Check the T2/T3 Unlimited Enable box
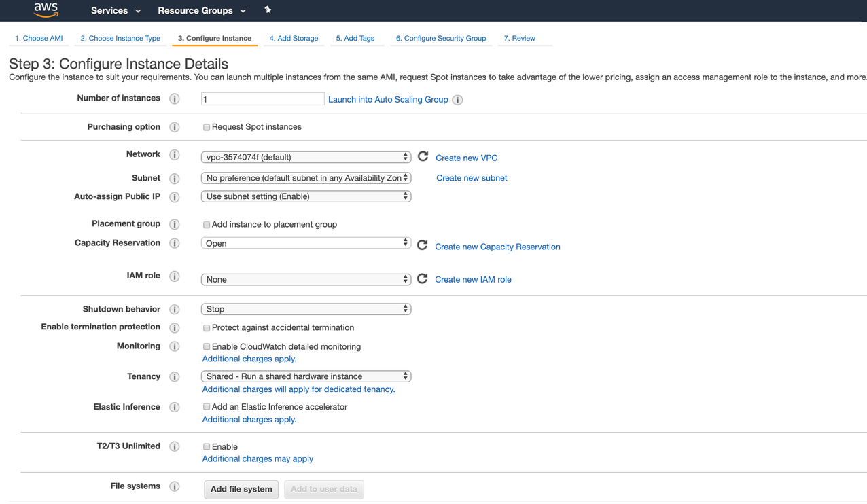Viewport: 867px width, 504px height. (x=207, y=446)
